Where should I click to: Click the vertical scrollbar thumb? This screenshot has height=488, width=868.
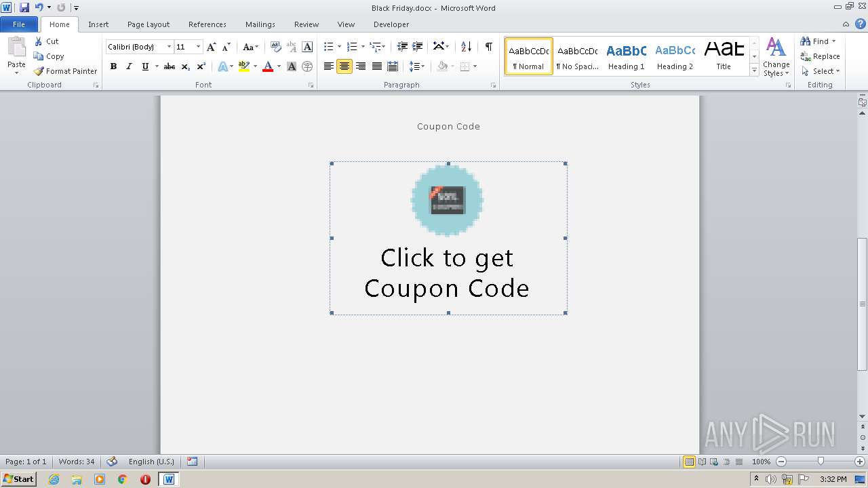(862, 304)
